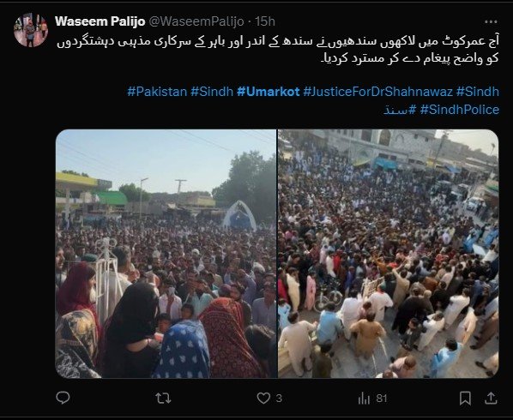
Task: Click the Urdu tweet text body
Action: 278,50
